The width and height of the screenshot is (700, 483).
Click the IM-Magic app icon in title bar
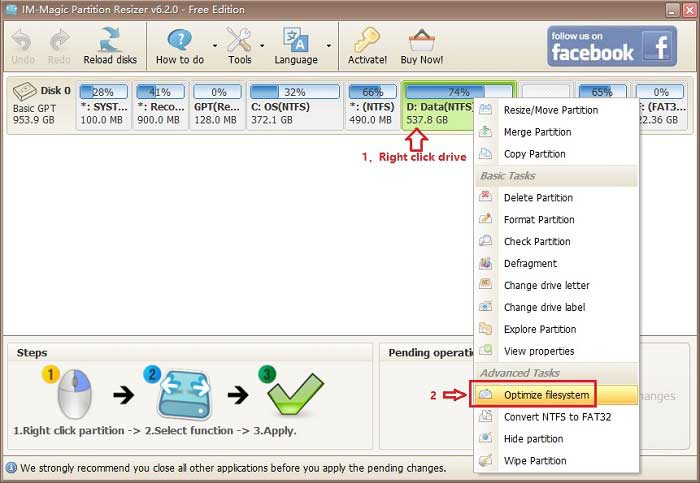click(x=11, y=9)
